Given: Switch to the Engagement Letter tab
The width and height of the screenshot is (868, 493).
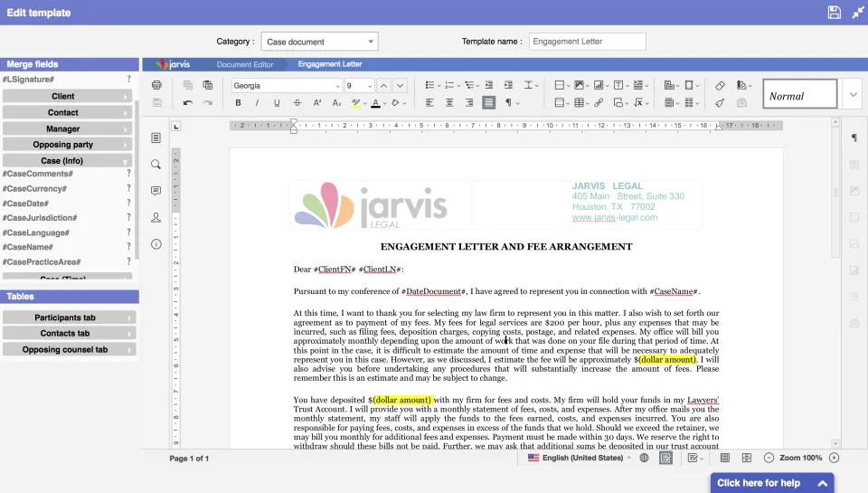Looking at the screenshot, I should (x=330, y=64).
